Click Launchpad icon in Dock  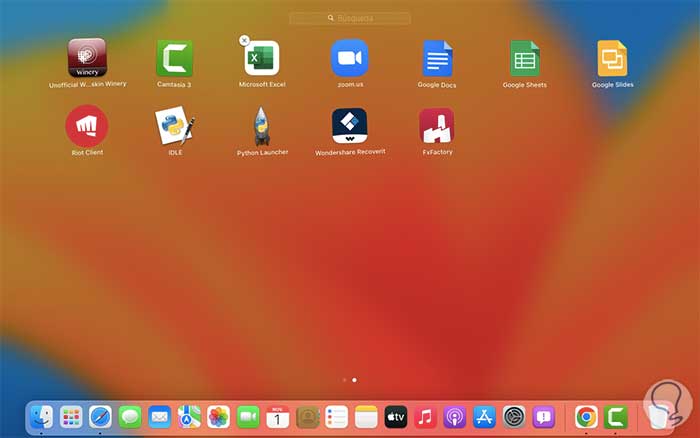pos(71,417)
